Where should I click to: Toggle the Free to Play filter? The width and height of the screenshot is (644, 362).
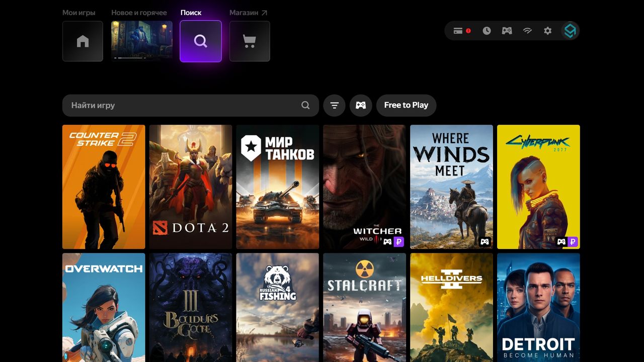(x=406, y=106)
